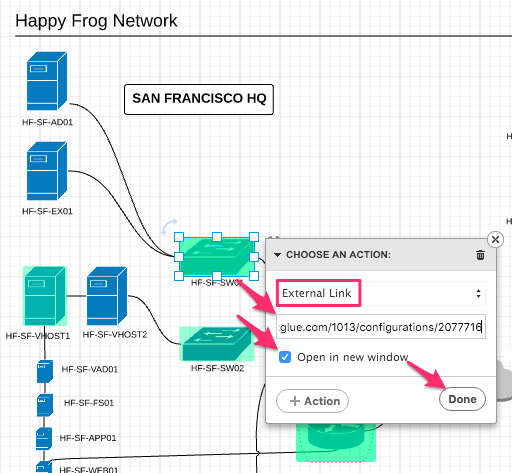Click the dropdown stepper arrows
The width and height of the screenshot is (512, 473).
tap(478, 293)
